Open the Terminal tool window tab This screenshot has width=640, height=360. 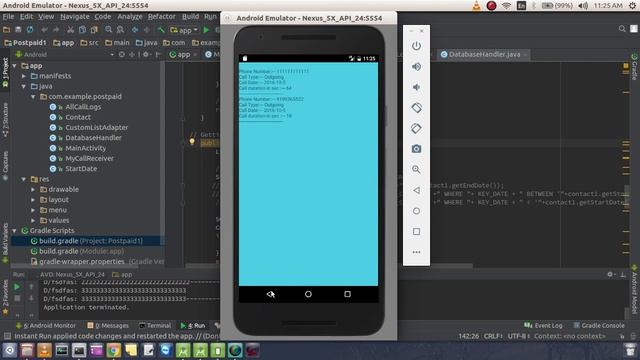tap(155, 325)
